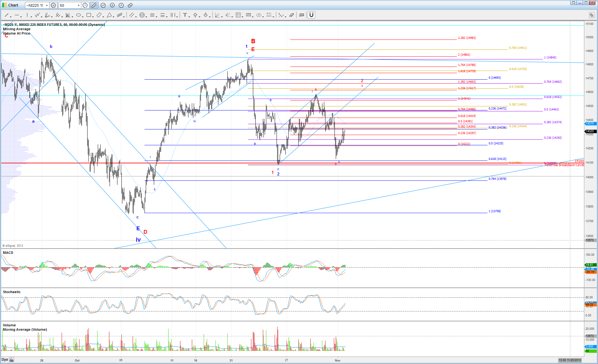598x364 pixels.
Task: Click the add comment note icon
Action: [301, 15]
